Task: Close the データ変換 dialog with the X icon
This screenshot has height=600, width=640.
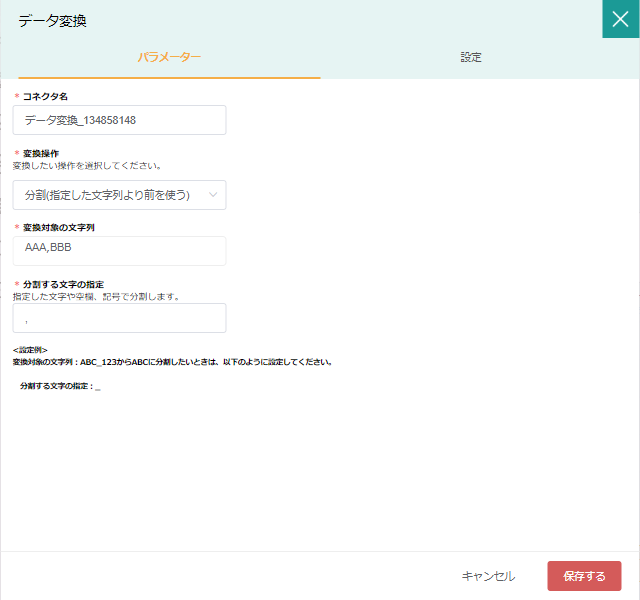Action: [x=620, y=19]
